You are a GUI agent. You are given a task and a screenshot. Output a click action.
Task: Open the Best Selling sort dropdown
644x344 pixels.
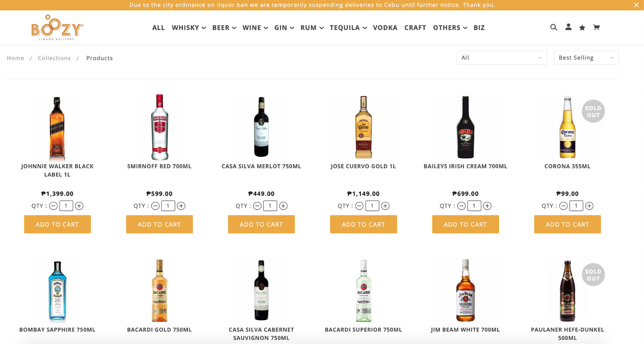586,58
